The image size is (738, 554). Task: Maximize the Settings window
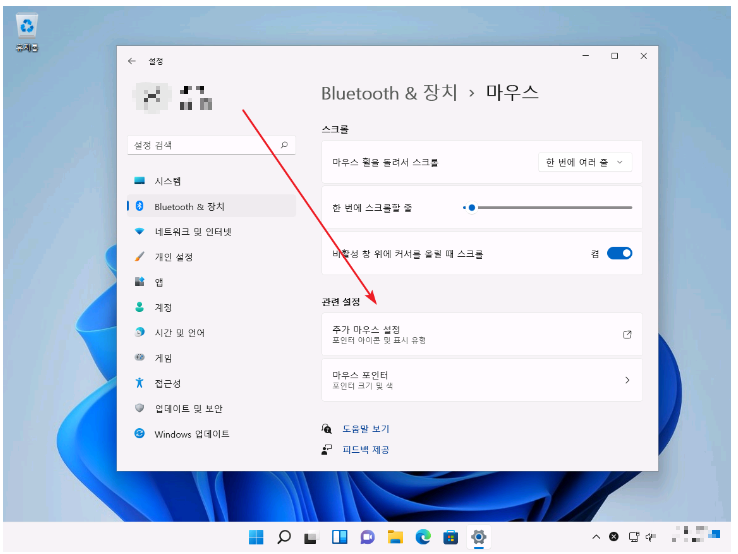point(615,56)
